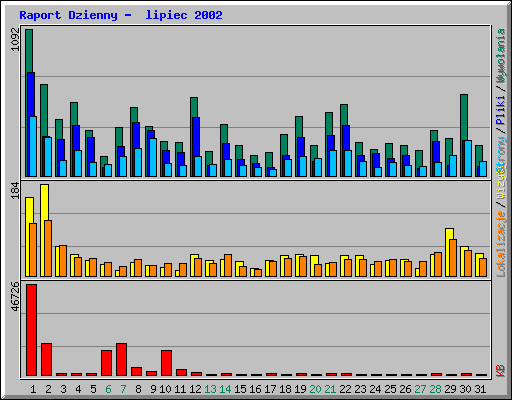Click day label "26" on the x-axis
The height and width of the screenshot is (400, 512).
pos(405,389)
